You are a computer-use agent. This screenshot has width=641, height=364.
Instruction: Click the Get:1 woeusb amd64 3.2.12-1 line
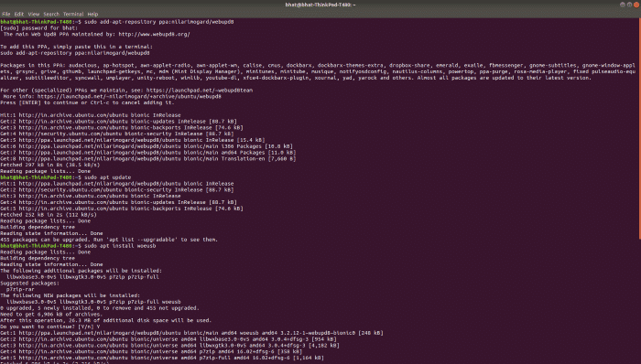click(191, 333)
